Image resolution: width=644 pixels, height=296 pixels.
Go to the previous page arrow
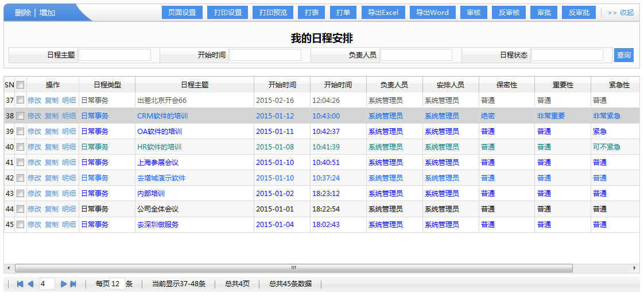30,284
